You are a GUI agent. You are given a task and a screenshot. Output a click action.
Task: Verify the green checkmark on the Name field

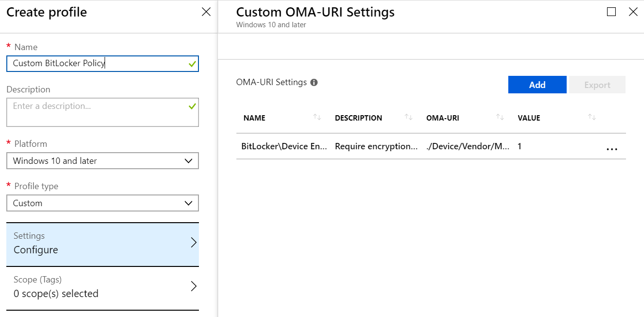tap(191, 64)
